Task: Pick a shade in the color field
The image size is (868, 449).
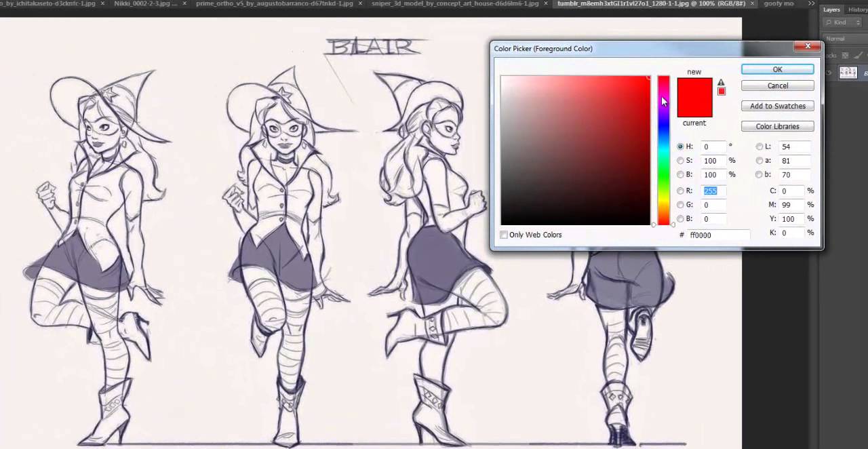Action: click(x=575, y=150)
